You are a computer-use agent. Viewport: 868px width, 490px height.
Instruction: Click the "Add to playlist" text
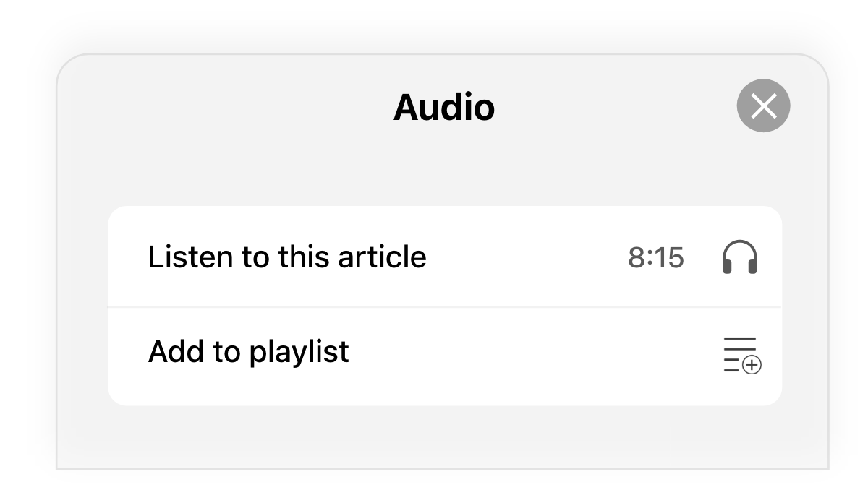[249, 352]
